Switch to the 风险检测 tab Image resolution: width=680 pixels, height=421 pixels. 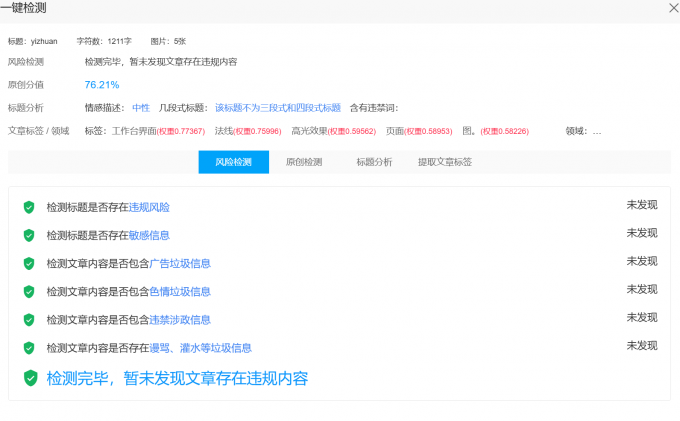click(233, 161)
